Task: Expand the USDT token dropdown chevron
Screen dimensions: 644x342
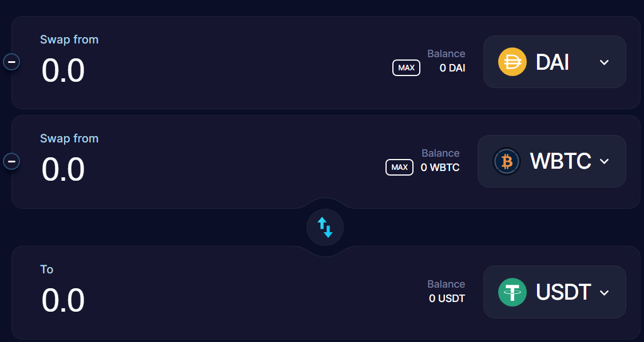Action: pos(605,292)
